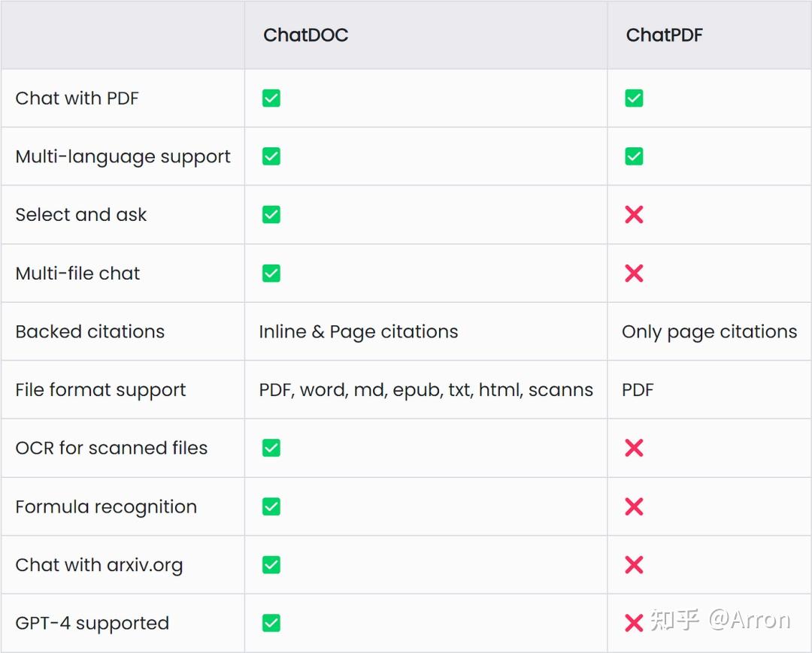Click ChatDOC check mark for GPT-4 supported
Image resolution: width=812 pixels, height=653 pixels.
(x=271, y=623)
